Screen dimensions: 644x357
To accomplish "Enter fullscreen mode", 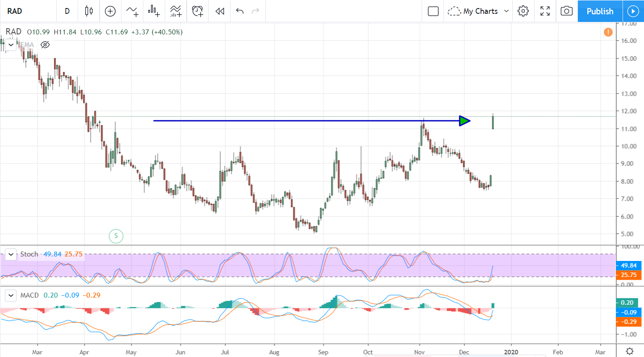I will 545,11.
